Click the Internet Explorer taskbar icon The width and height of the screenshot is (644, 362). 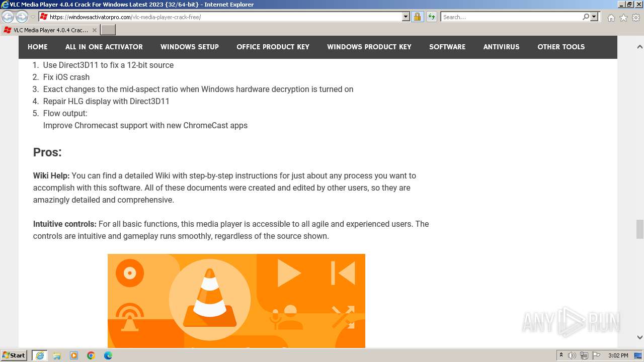(x=40, y=355)
